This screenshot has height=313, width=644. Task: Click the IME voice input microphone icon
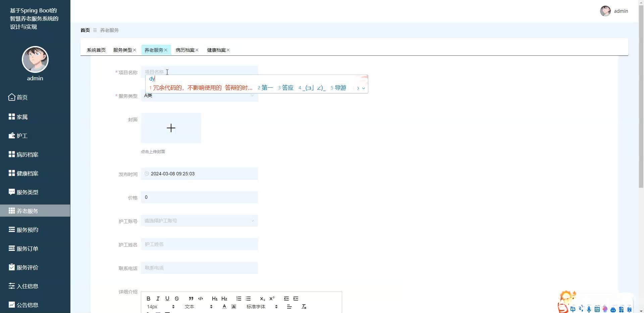(x=589, y=309)
